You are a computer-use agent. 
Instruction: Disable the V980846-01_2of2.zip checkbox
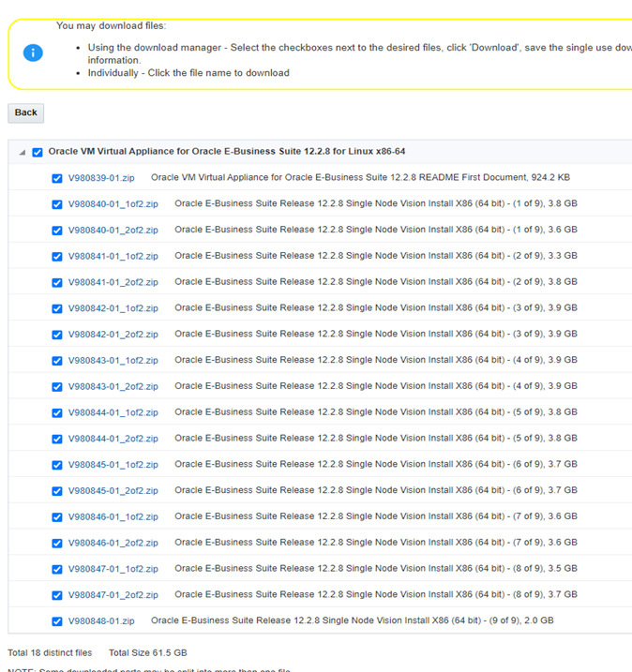coord(57,543)
